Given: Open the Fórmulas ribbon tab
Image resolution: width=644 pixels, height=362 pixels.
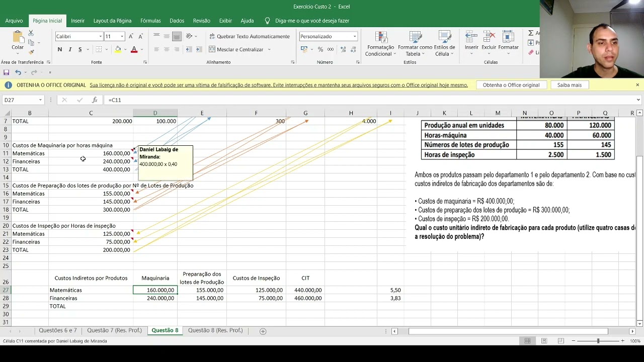Looking at the screenshot, I should [x=150, y=21].
